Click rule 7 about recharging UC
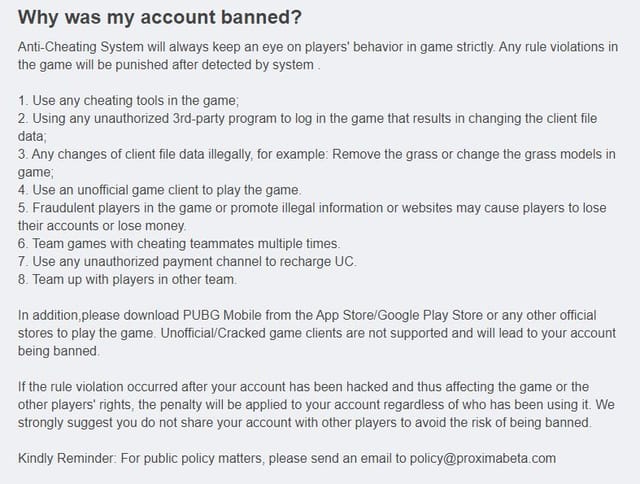 187,262
